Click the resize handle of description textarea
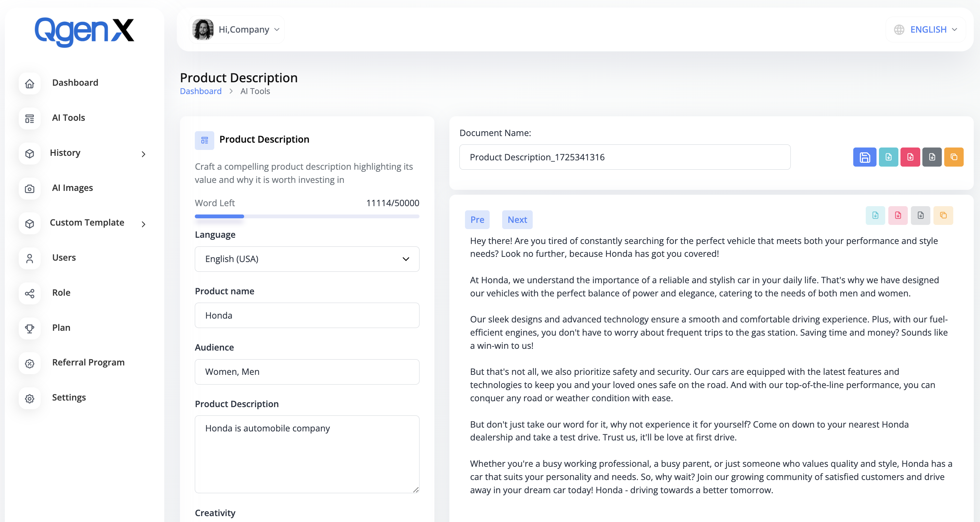Viewport: 980px width, 522px height. (415, 489)
